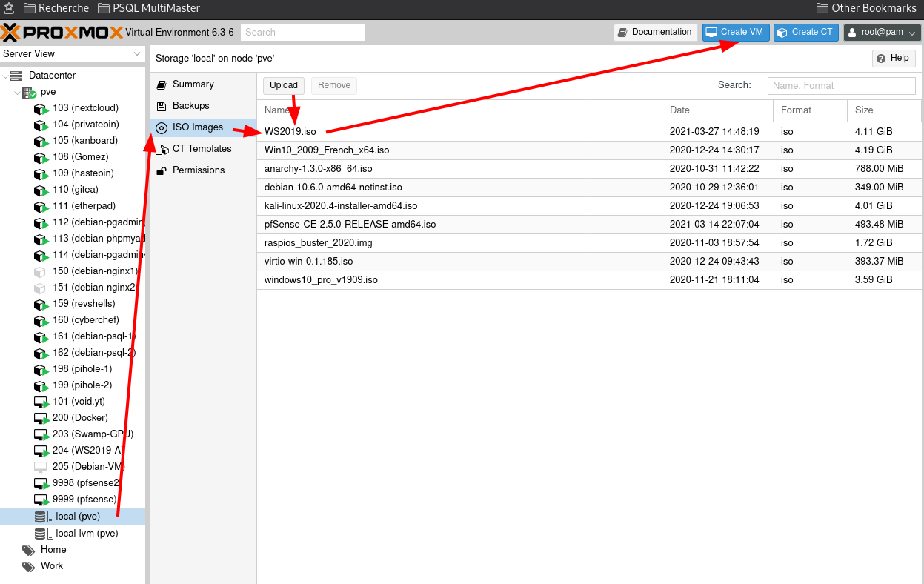Open the root@pam user menu

pos(882,33)
